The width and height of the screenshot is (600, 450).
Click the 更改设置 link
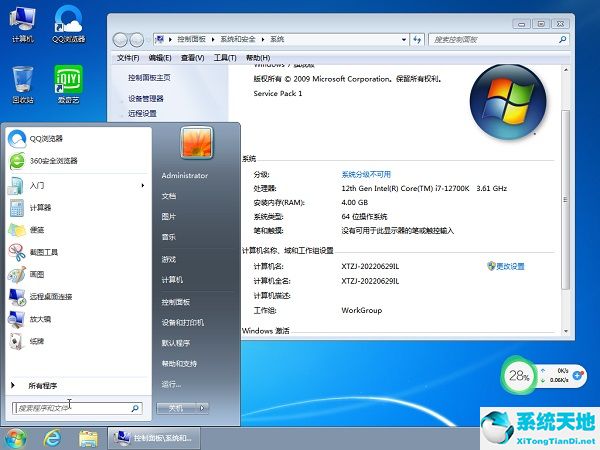509,266
